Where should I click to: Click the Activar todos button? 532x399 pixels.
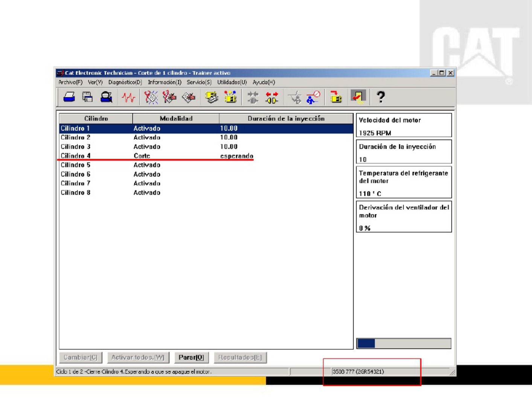[138, 358]
